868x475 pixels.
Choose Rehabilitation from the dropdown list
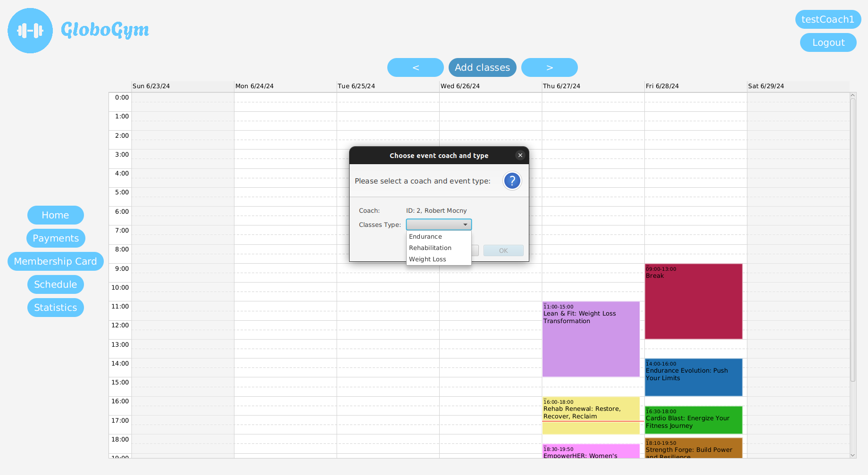tap(430, 248)
